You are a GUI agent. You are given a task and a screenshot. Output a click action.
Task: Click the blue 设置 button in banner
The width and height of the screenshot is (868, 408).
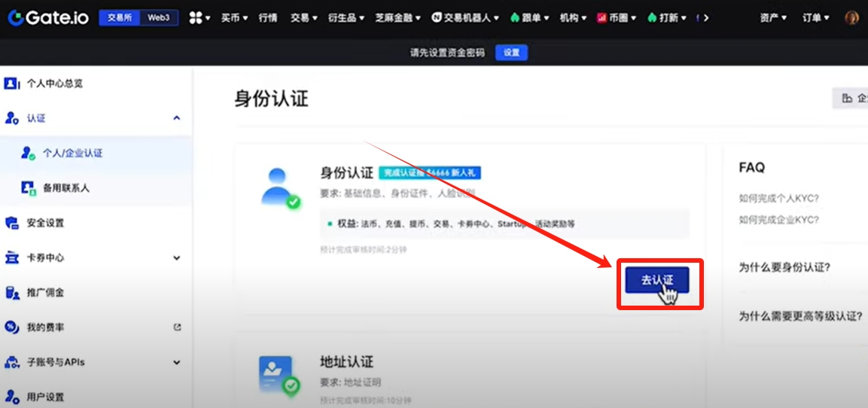pyautogui.click(x=511, y=53)
